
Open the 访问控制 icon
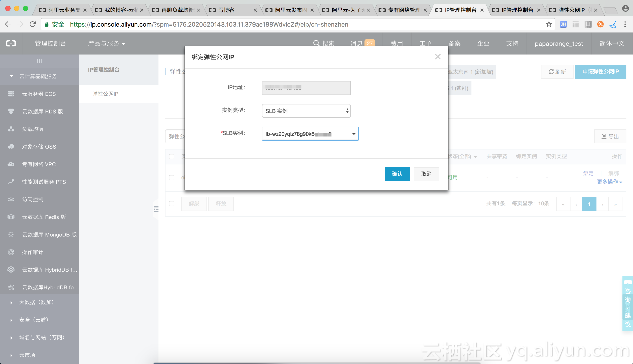tap(11, 199)
